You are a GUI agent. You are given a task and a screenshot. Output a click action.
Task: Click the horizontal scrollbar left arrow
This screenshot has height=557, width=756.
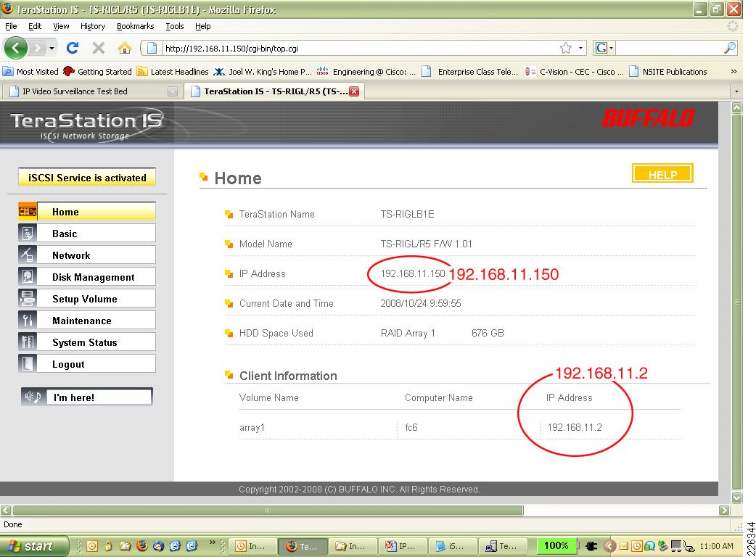(6, 510)
